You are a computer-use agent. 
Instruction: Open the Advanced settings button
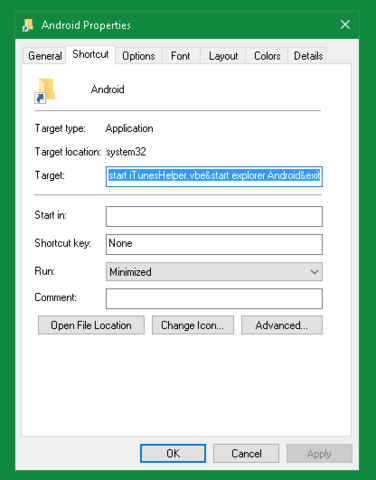tap(282, 325)
